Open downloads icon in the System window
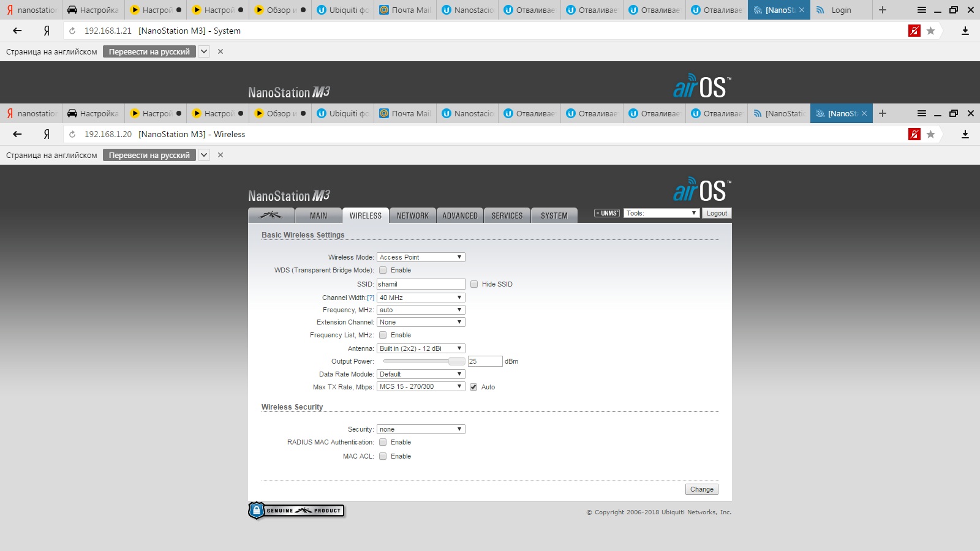The image size is (980, 551). tap(965, 31)
